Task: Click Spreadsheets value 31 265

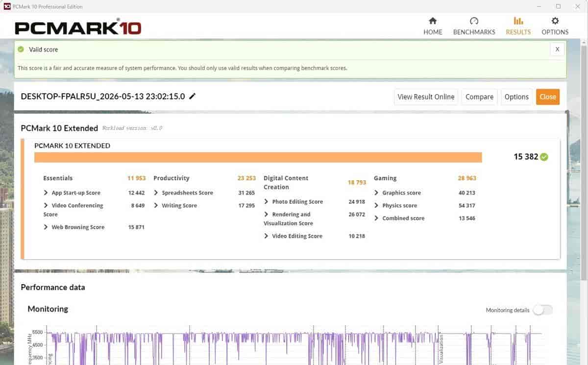Action: click(246, 193)
